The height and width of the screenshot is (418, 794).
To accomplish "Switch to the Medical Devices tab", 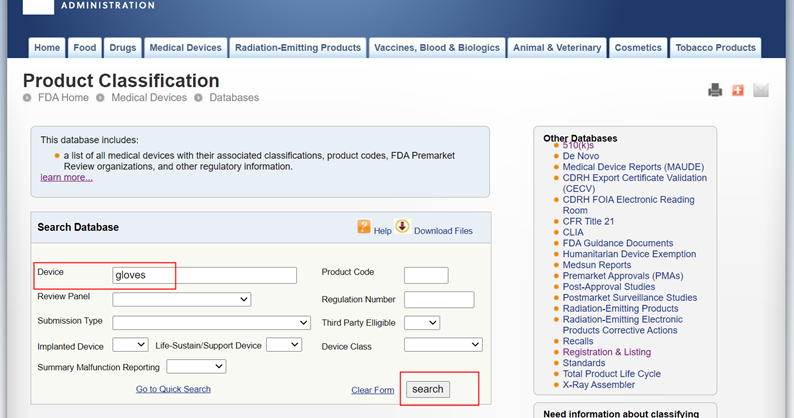I will click(185, 48).
